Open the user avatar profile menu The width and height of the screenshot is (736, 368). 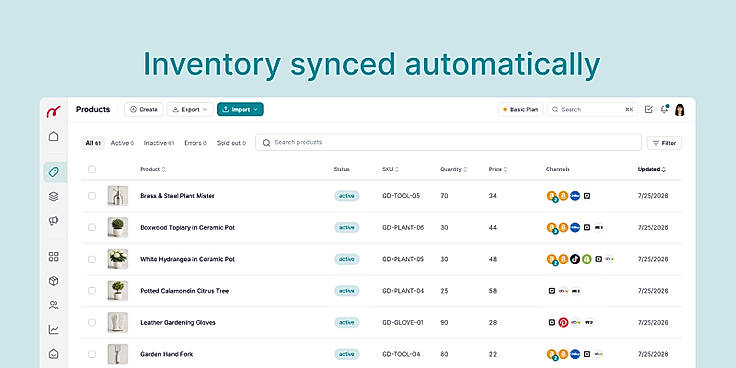click(680, 110)
